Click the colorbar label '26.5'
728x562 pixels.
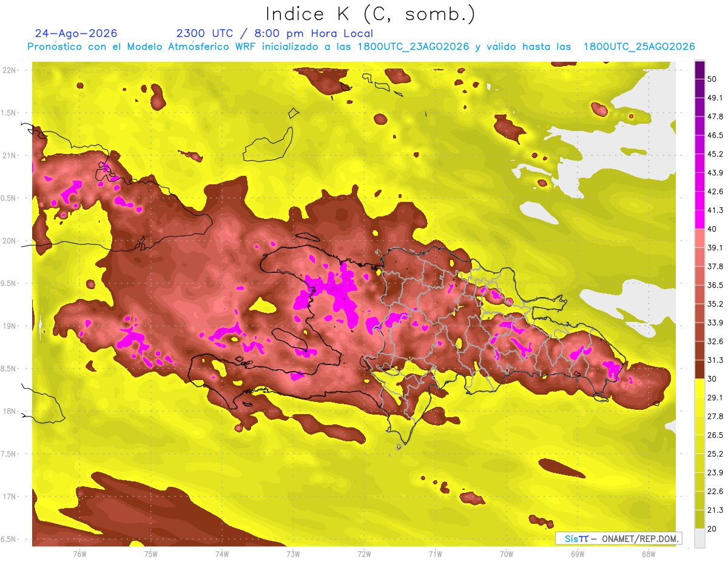pyautogui.click(x=715, y=435)
